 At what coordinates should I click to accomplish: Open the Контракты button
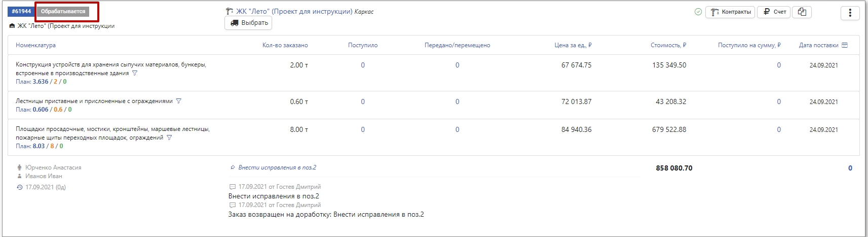(730, 12)
